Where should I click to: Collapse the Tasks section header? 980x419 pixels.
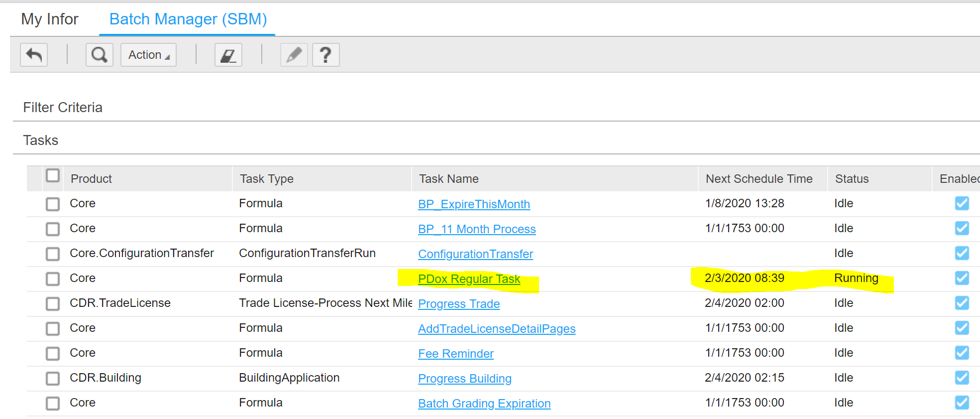pyautogui.click(x=41, y=140)
